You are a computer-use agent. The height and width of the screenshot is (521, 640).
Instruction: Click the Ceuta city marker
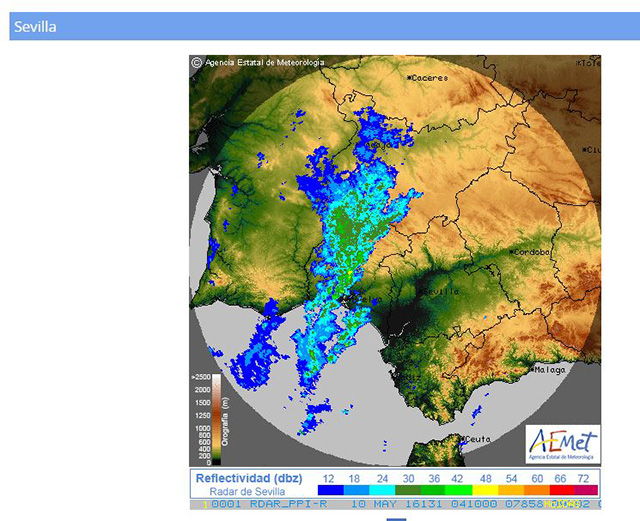pyautogui.click(x=464, y=438)
